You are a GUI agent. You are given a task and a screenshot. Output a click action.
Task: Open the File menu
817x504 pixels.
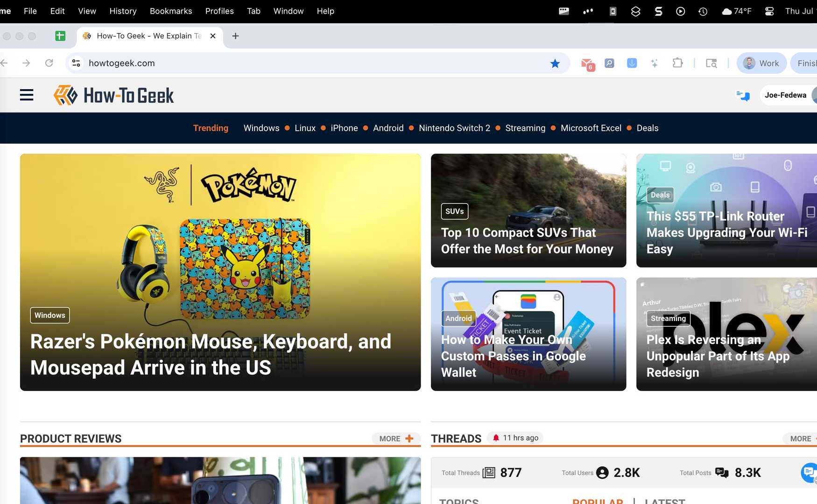(x=30, y=11)
